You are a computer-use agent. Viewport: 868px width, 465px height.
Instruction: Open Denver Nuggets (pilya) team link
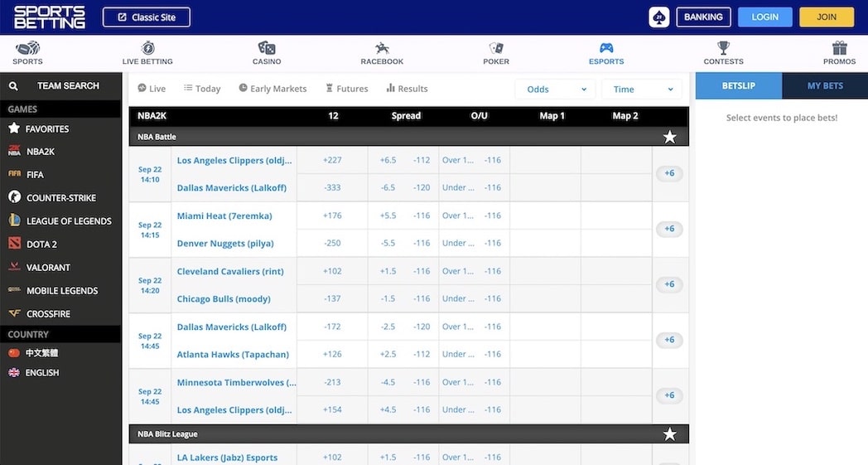(x=225, y=244)
